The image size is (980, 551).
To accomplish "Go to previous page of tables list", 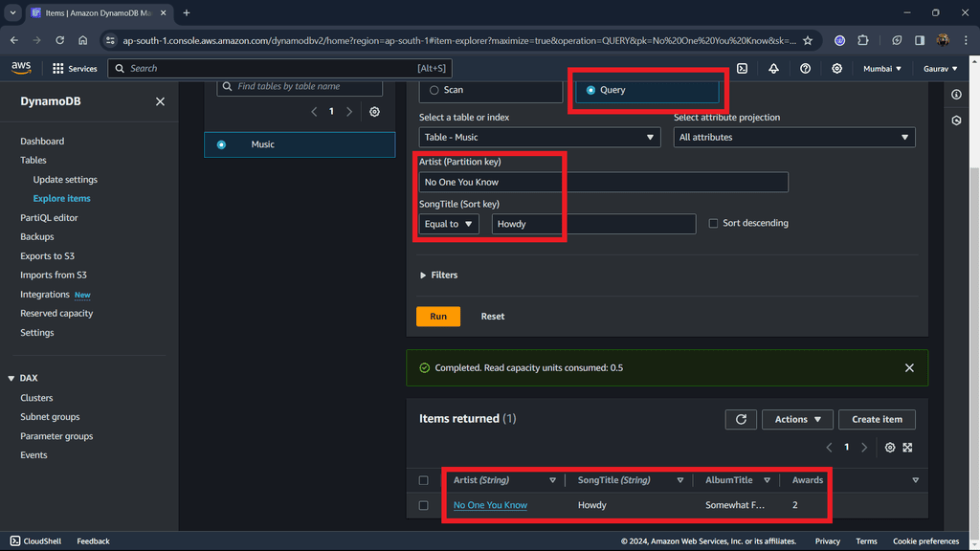I will tap(314, 112).
